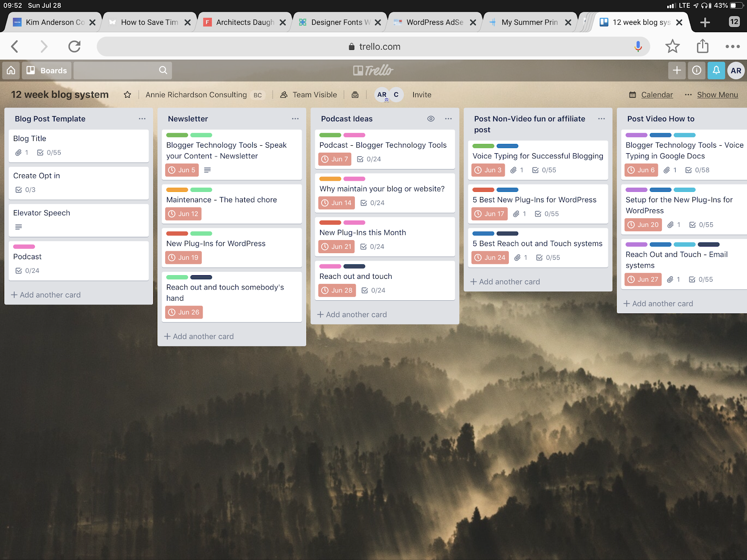This screenshot has width=747, height=560.
Task: Toggle Jun 12 due date on Maintenance card
Action: [183, 214]
